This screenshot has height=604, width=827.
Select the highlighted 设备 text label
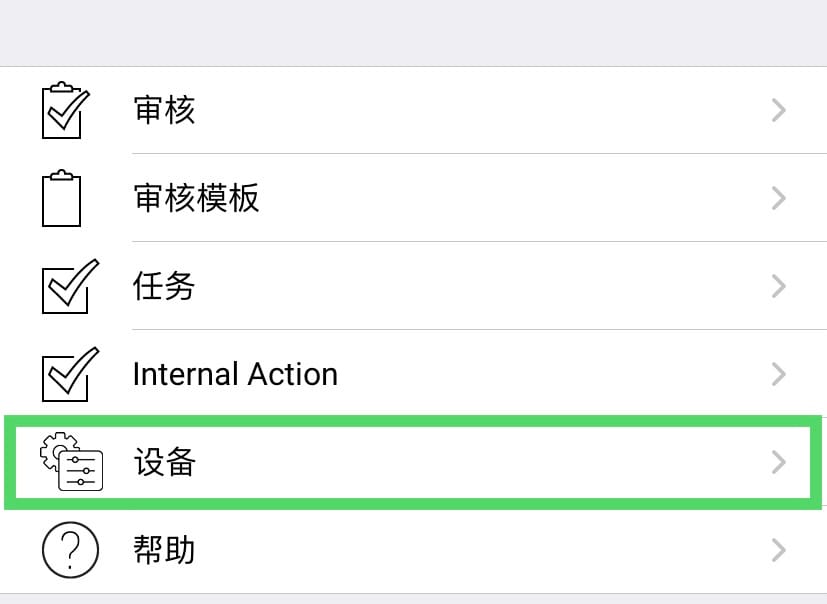point(164,462)
